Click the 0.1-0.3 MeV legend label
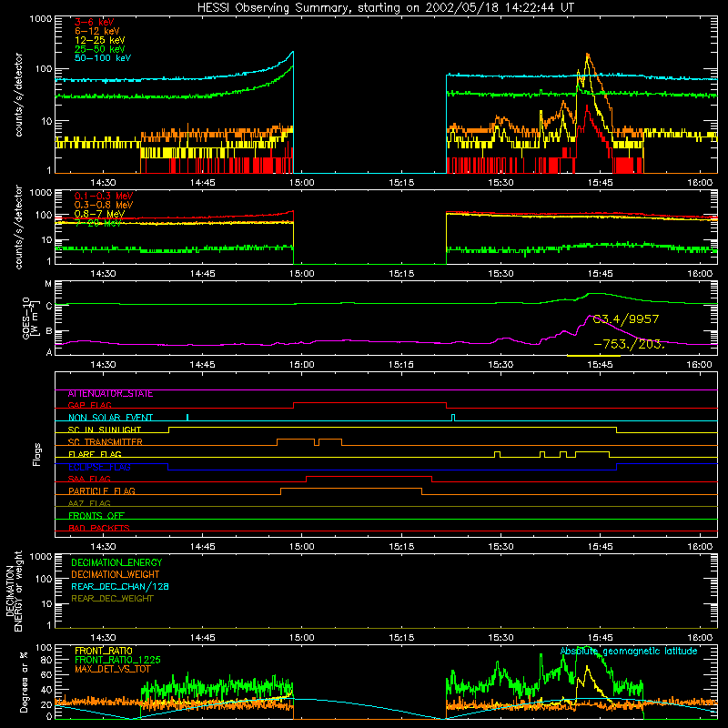 [x=104, y=196]
